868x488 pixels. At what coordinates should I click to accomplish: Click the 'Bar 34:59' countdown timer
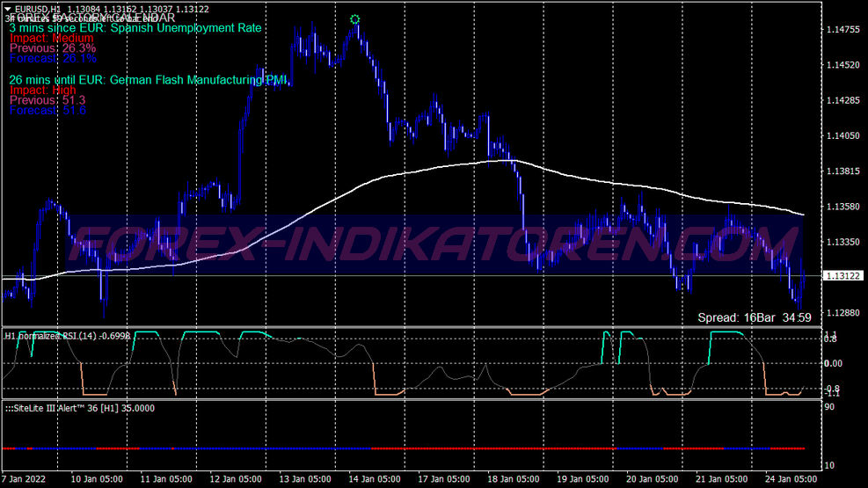(x=784, y=317)
